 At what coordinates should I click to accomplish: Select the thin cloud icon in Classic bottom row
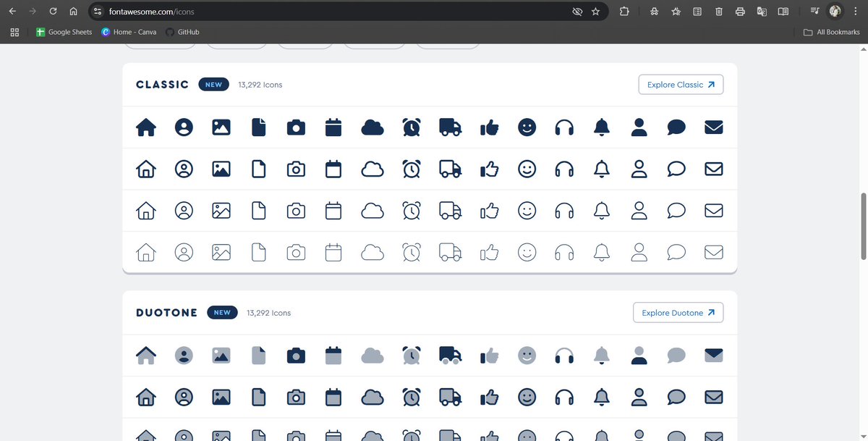tap(372, 252)
